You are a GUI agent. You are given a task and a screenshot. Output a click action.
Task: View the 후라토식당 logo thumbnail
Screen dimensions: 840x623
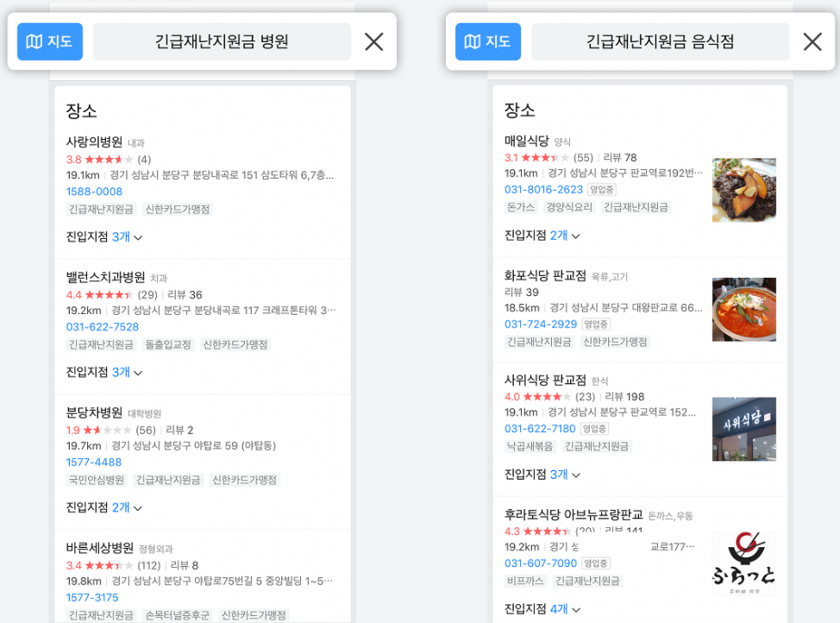743,563
